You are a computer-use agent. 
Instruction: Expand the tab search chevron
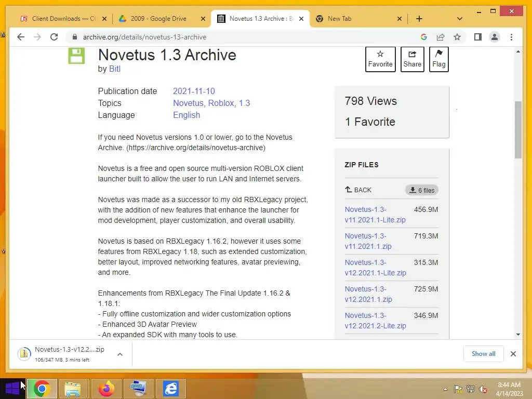[459, 19]
